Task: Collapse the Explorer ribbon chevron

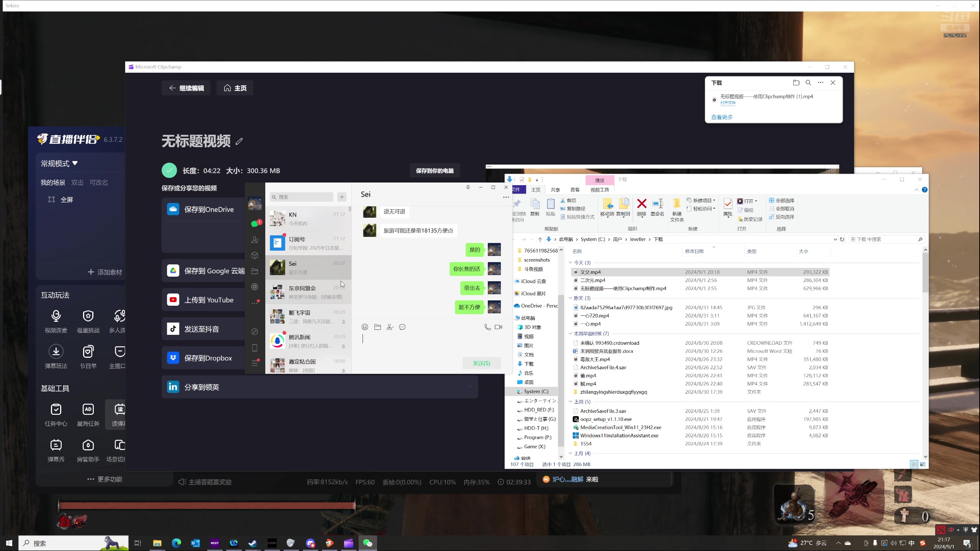Action: pos(916,190)
